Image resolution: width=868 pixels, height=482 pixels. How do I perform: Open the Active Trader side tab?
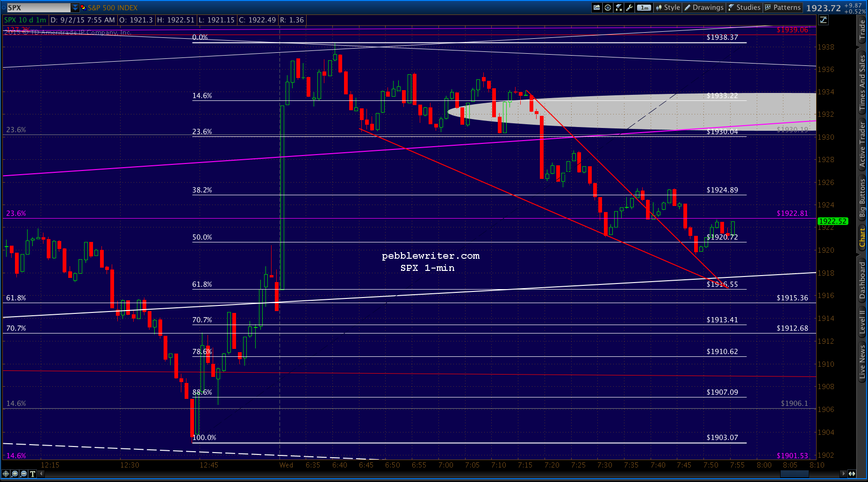(x=862, y=144)
